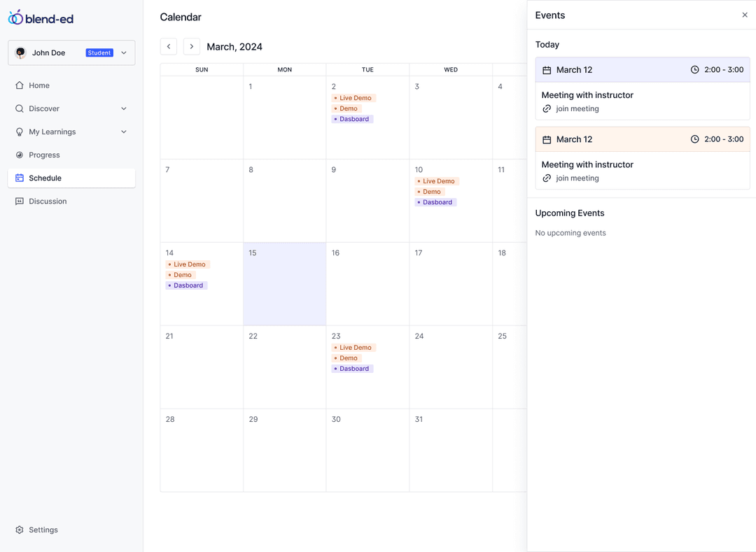Select day 8 on the calendar
The width and height of the screenshot is (756, 552).
click(x=284, y=200)
